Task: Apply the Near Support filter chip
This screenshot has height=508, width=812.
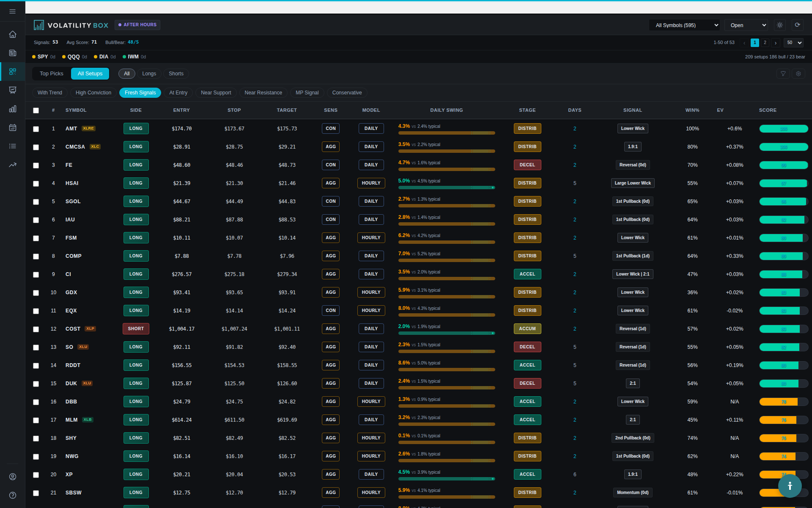Action: (x=216, y=93)
